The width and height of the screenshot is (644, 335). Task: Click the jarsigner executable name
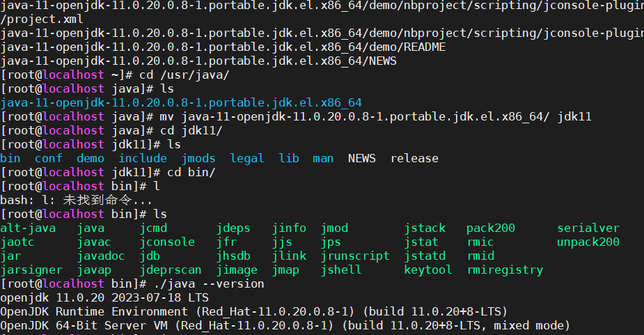coord(31,270)
